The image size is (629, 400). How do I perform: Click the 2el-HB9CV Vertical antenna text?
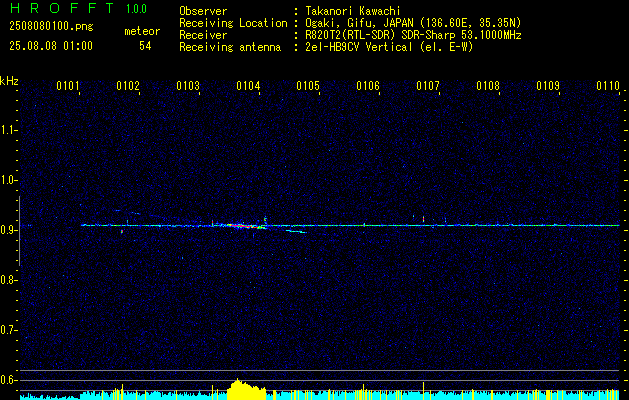[389, 47]
